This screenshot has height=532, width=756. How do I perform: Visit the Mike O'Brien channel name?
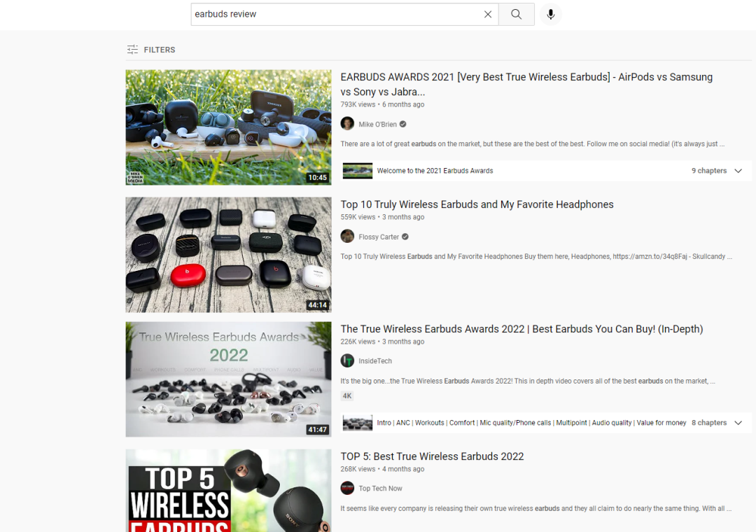point(377,125)
